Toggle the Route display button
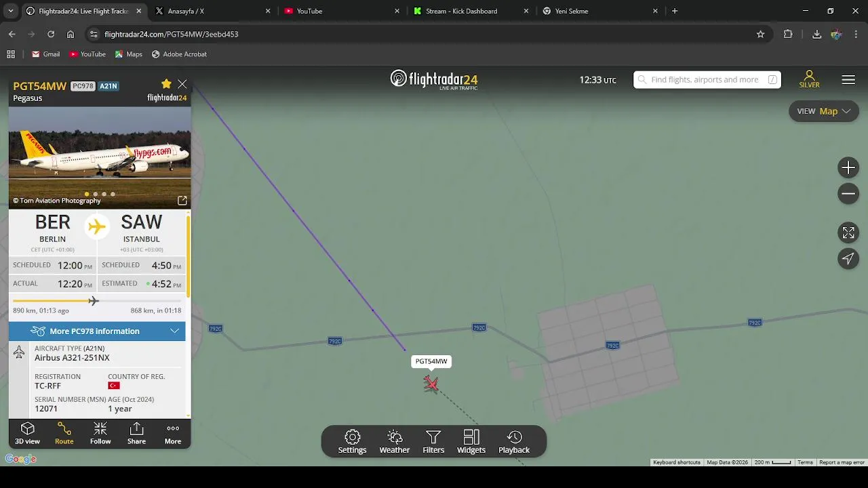Screen dimensions: 868x488 click(x=64, y=433)
